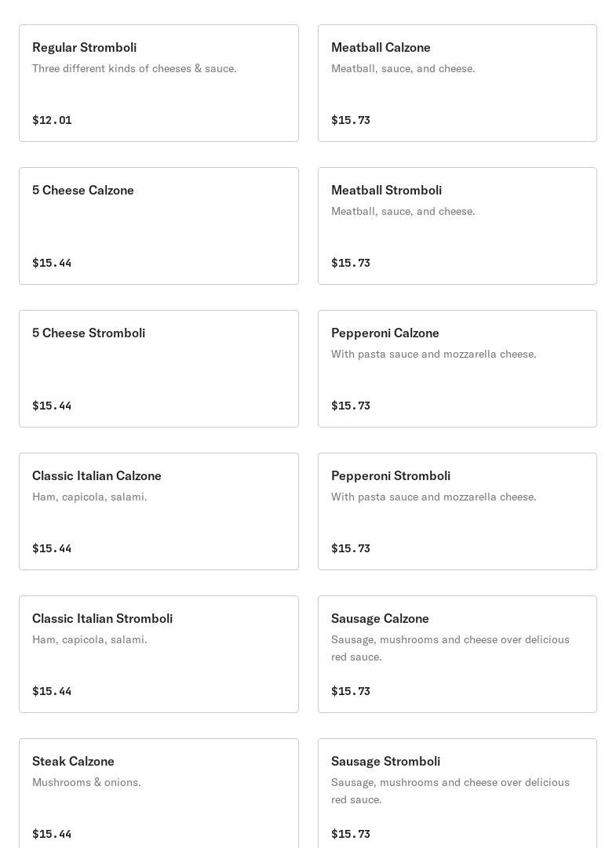This screenshot has width=616, height=848.
Task: Open the 5 Cheese Stromboli item
Action: [x=159, y=369]
